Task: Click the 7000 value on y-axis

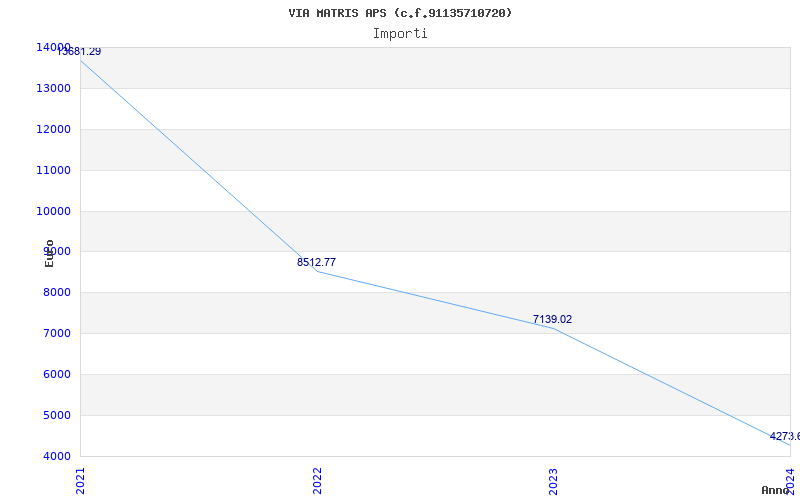Action: (x=56, y=333)
